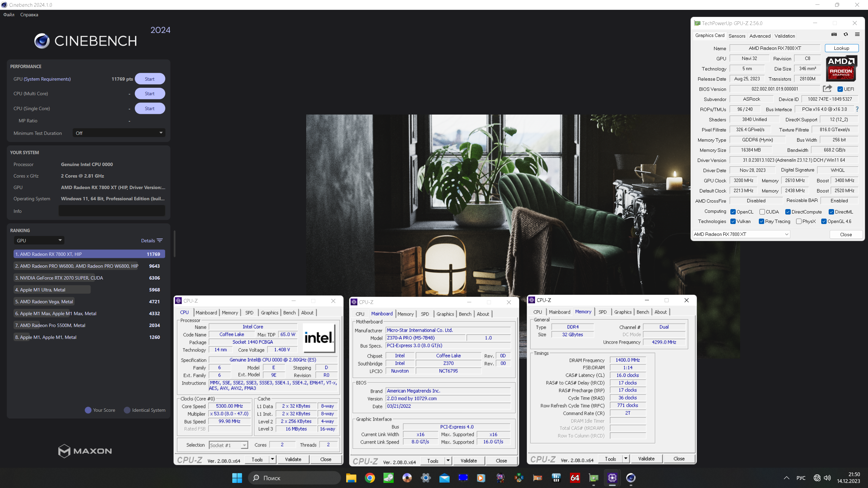Switch to the Advanced tab in GPU-Z
868x488 pixels.
coord(760,36)
